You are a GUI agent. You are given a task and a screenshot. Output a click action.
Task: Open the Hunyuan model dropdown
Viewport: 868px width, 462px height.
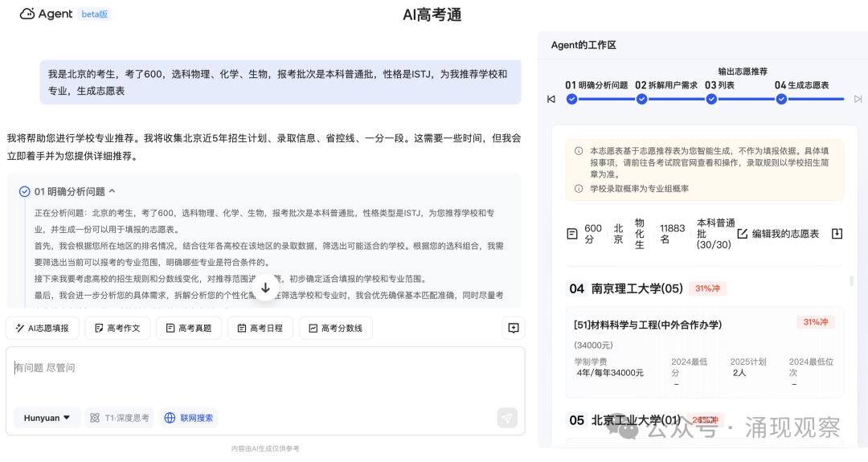(47, 418)
